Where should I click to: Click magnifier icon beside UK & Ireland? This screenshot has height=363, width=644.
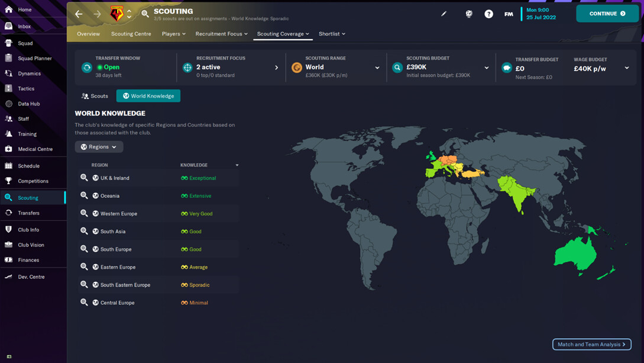(84, 178)
